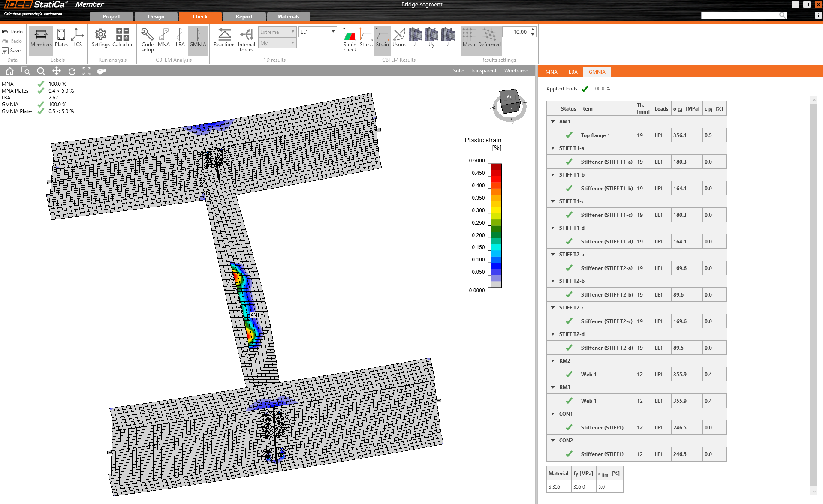Screen dimensions: 823x504
Task: Toggle Members labels visibility
Action: pyautogui.click(x=41, y=38)
